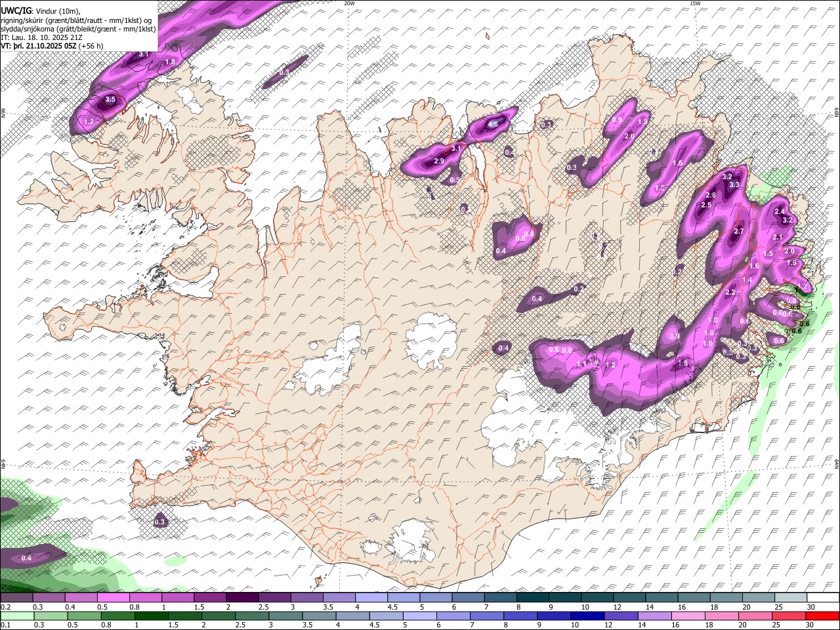Click the 'slydda/snjókoma' legend description line

coord(78,29)
